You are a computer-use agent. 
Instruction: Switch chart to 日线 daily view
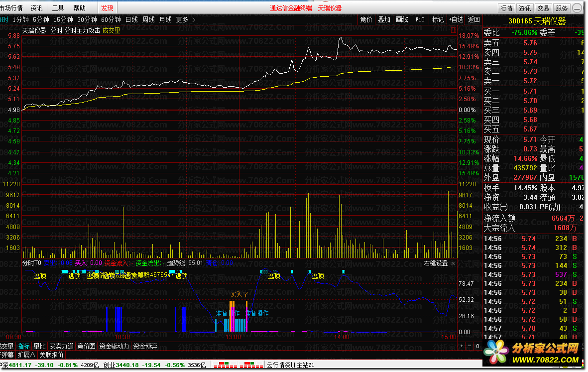131,19
